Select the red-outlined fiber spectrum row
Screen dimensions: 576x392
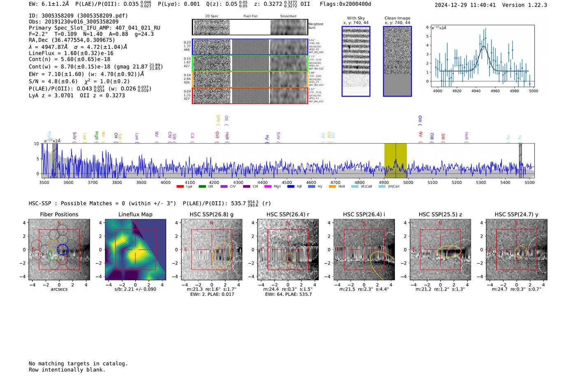tap(250, 96)
